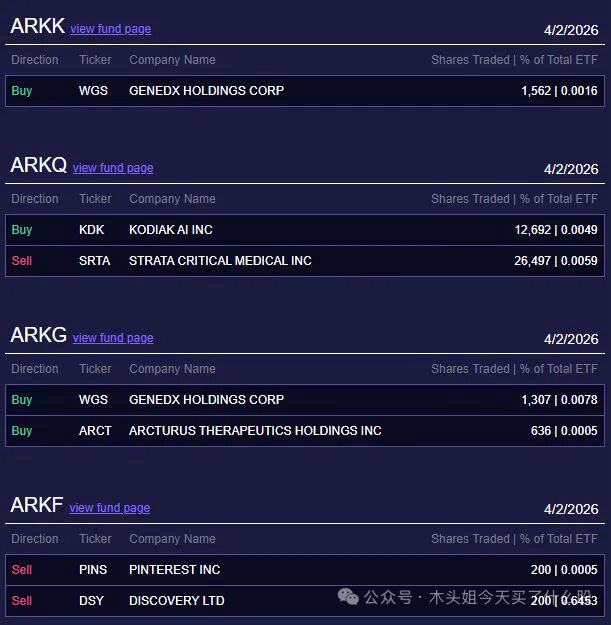
Task: Click the Direction column header under ARKK
Action: pos(35,60)
